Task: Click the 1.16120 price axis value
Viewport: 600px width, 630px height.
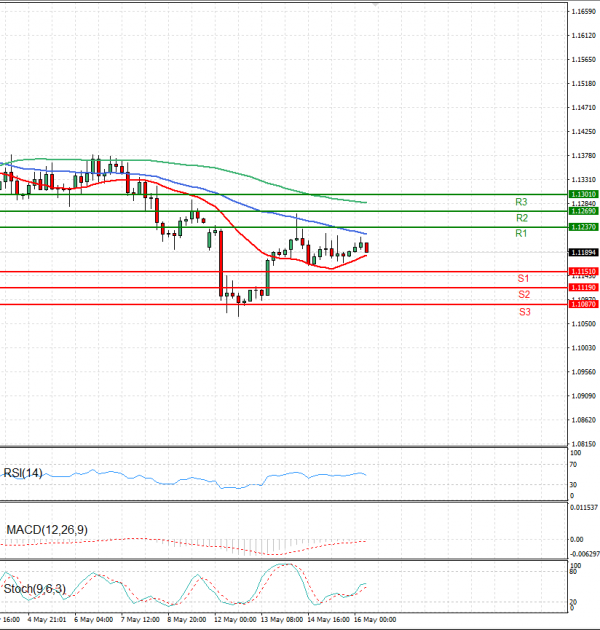Action: (584, 36)
